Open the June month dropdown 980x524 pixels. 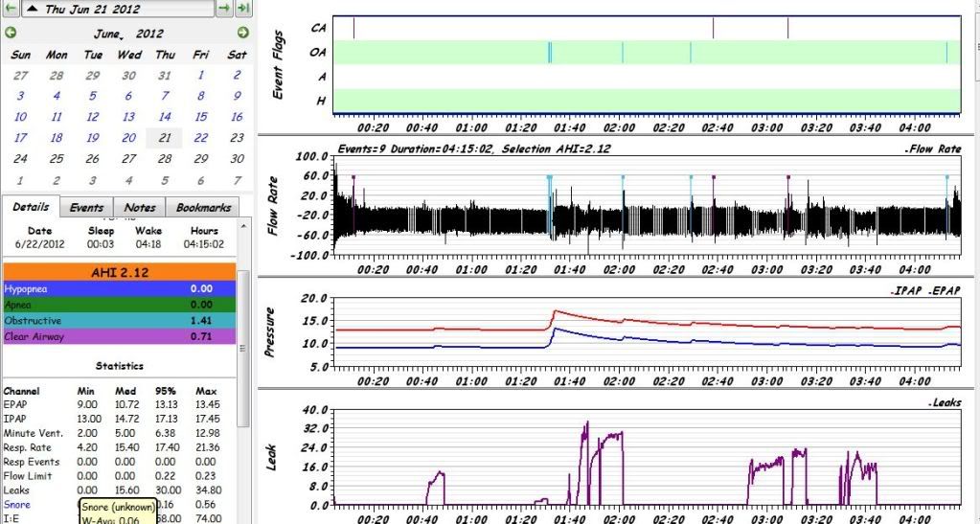click(109, 34)
